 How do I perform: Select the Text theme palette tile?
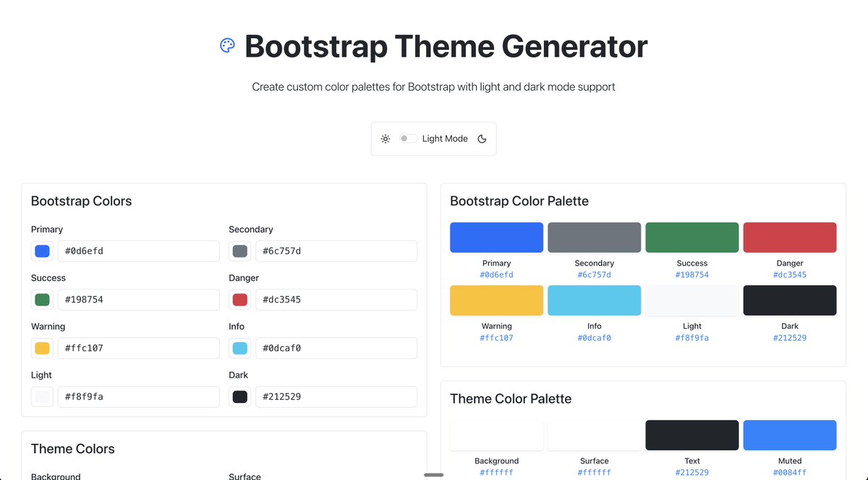[692, 435]
